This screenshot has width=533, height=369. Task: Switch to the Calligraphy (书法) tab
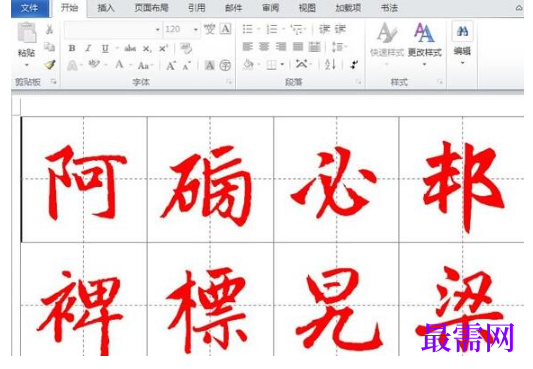pyautogui.click(x=389, y=8)
